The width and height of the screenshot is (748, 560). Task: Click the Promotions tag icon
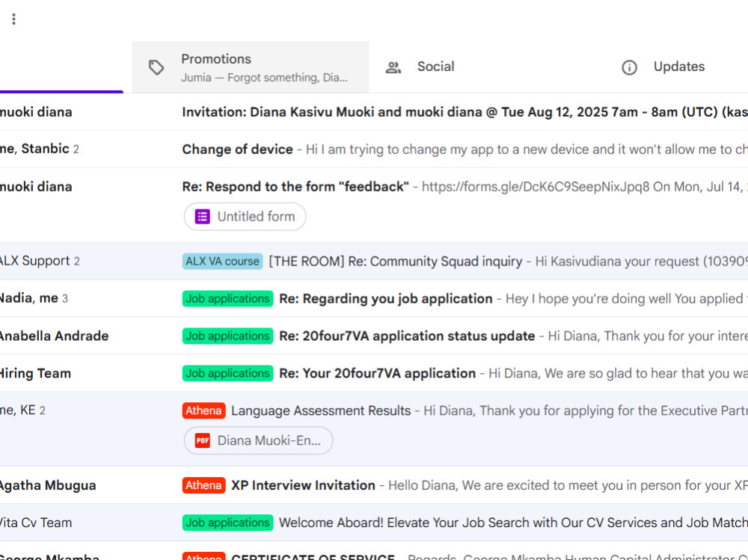156,67
